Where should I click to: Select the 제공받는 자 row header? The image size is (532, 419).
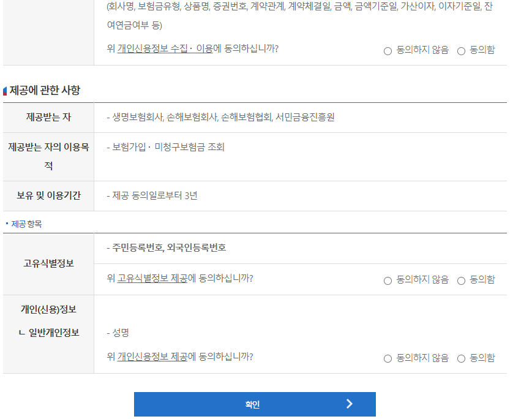coord(48,118)
